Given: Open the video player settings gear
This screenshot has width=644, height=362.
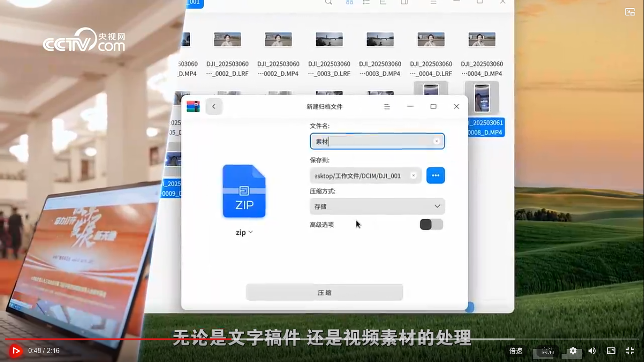Looking at the screenshot, I should 573,351.
